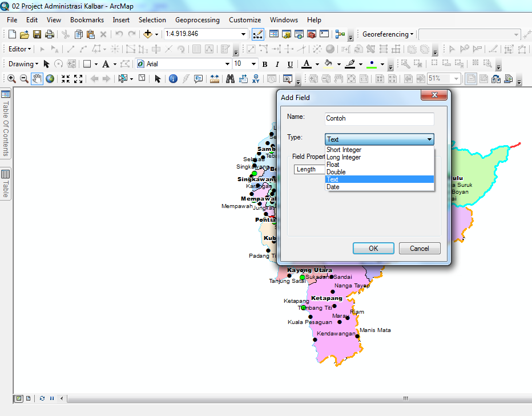
Task: Click the Name field containing Contoh
Action: coord(379,118)
